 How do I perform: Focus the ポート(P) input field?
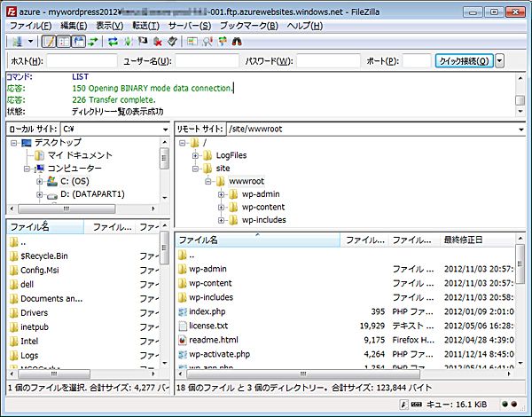(x=417, y=61)
